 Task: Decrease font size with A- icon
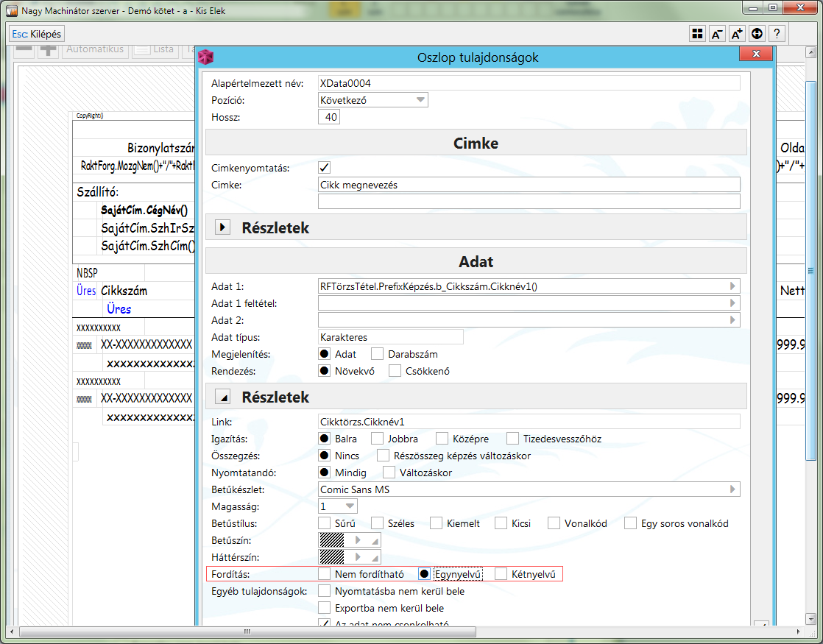[717, 34]
